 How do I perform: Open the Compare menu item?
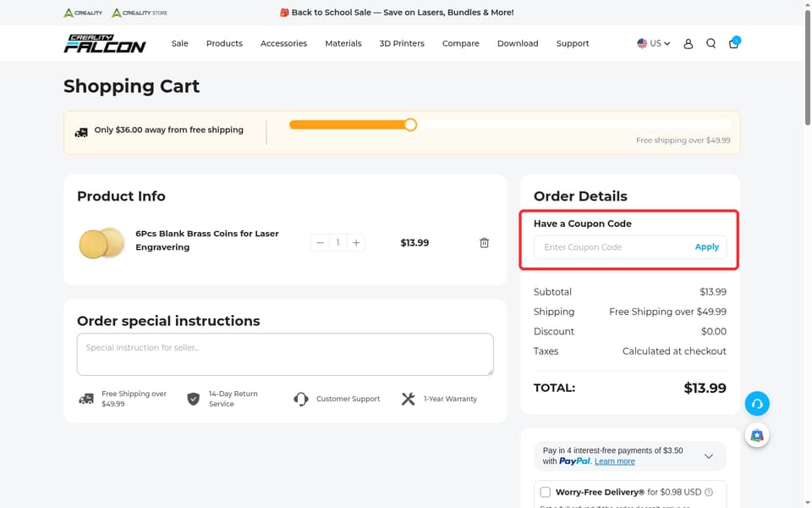[x=461, y=43]
